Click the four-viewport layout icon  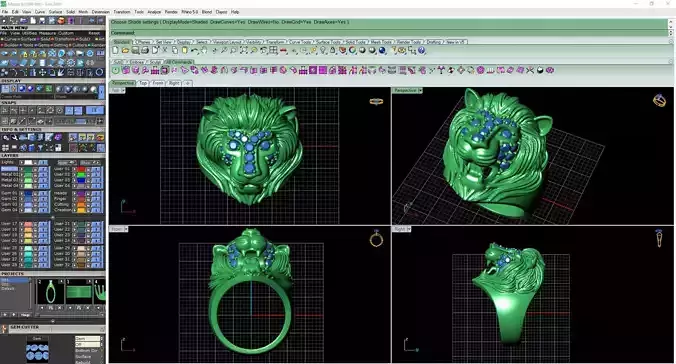[273, 50]
